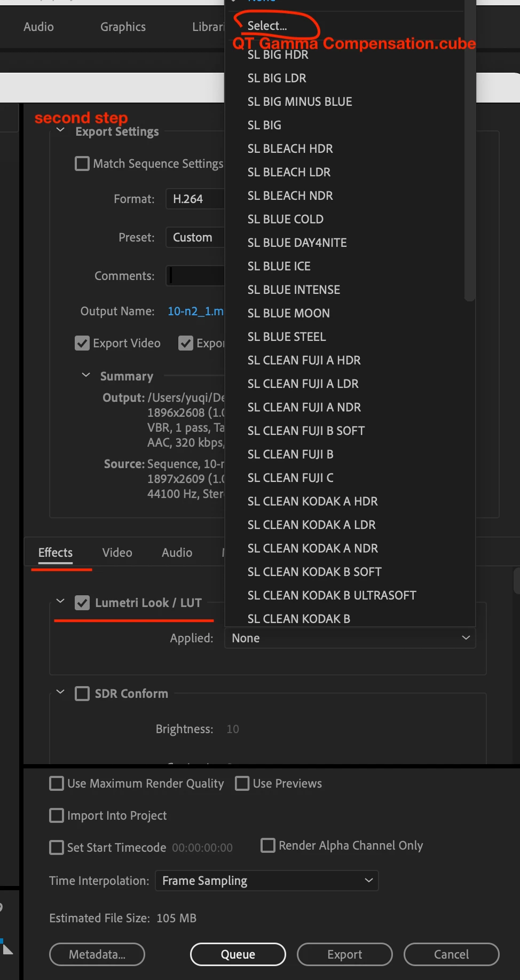Open the Graphics workspace tab
520x980 pixels.
pyautogui.click(x=123, y=27)
